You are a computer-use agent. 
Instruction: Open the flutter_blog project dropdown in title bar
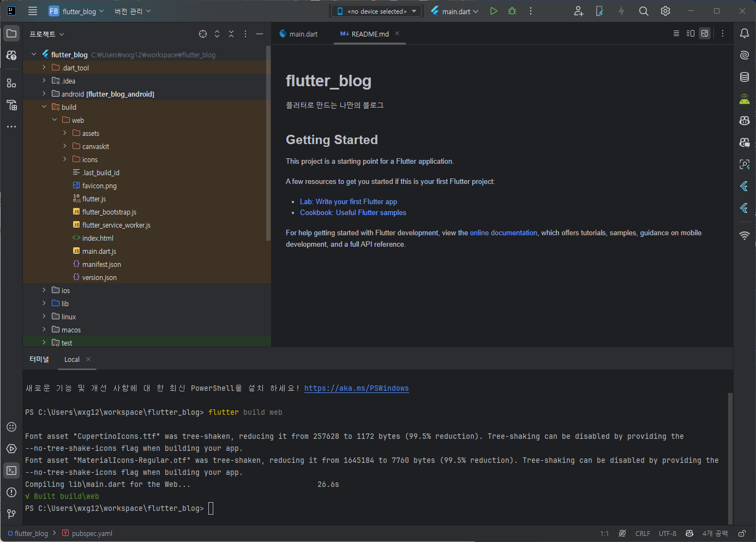click(76, 11)
